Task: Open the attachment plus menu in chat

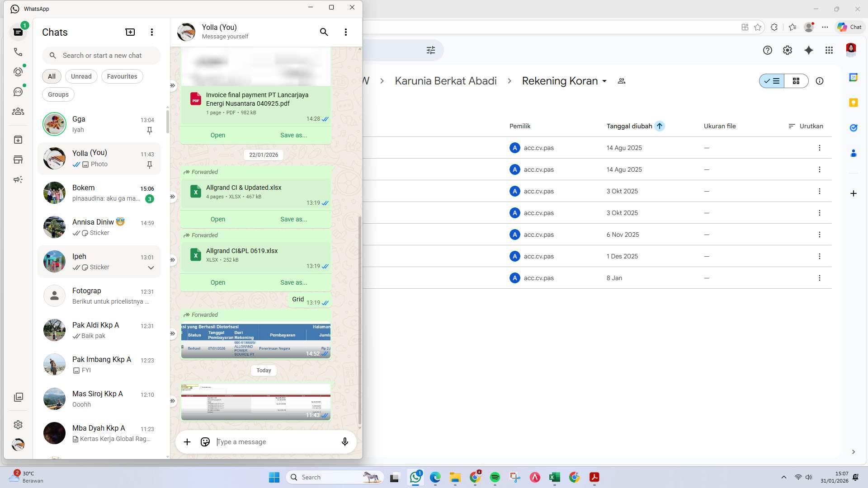Action: click(187, 442)
